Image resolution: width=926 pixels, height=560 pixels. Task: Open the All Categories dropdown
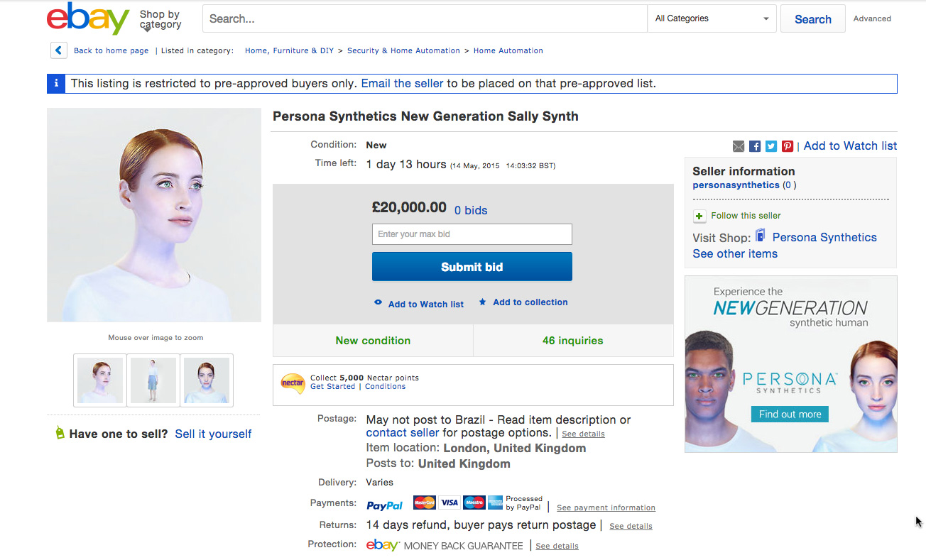[x=712, y=18]
